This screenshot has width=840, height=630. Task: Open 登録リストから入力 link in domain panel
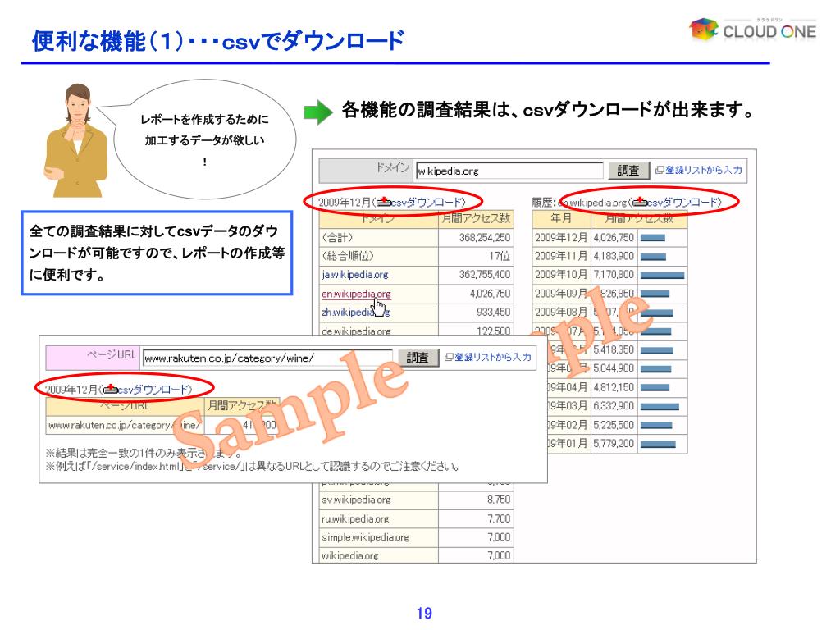pyautogui.click(x=703, y=170)
